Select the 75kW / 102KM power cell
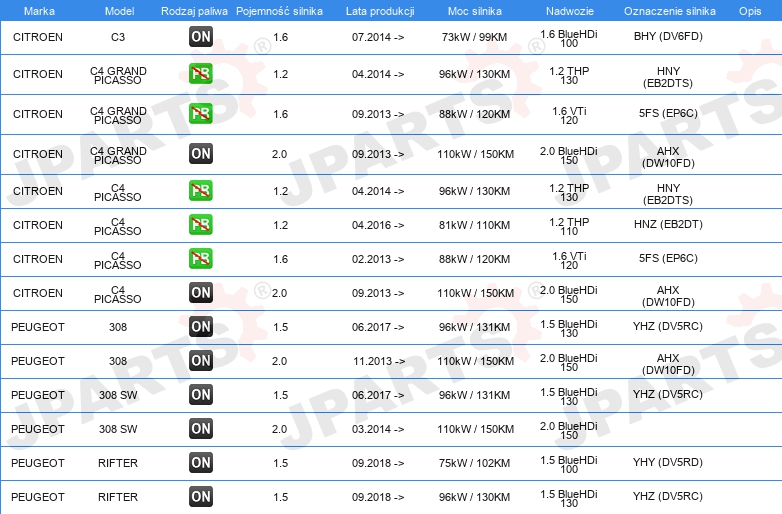 [x=474, y=463]
